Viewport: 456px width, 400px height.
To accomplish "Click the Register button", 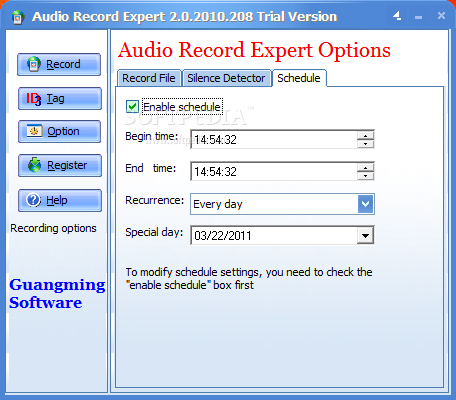I will click(60, 165).
